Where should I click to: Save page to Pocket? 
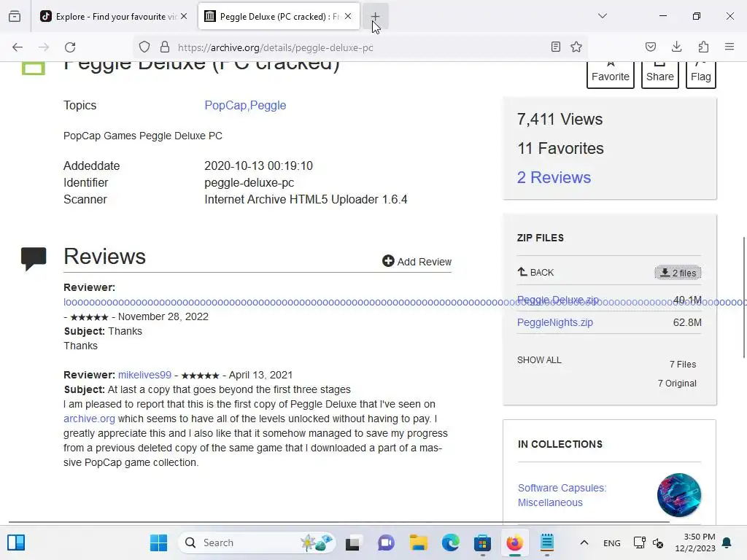click(651, 47)
